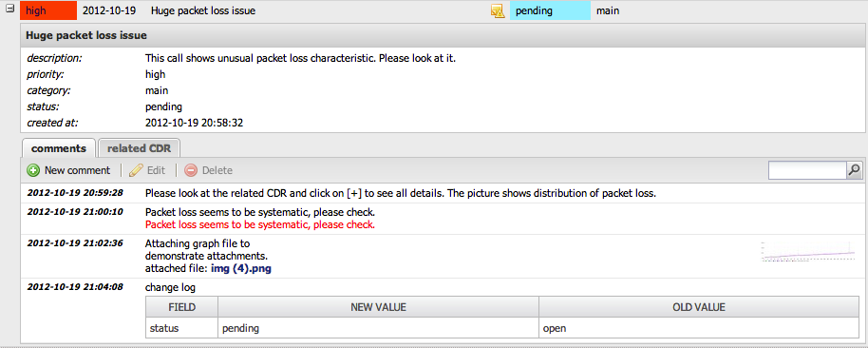Image resolution: width=868 pixels, height=348 pixels.
Task: Open attached file img (4).png link
Action: click(241, 269)
